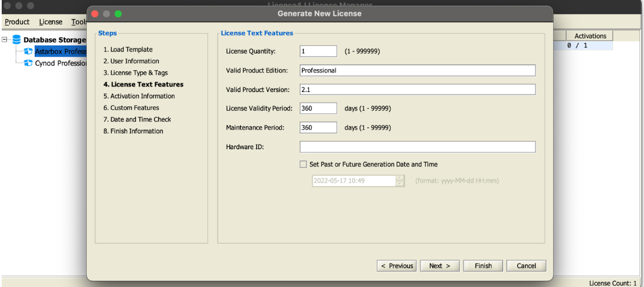Cancel the Generate New License dialog
This screenshot has width=644, height=287.
526,266
